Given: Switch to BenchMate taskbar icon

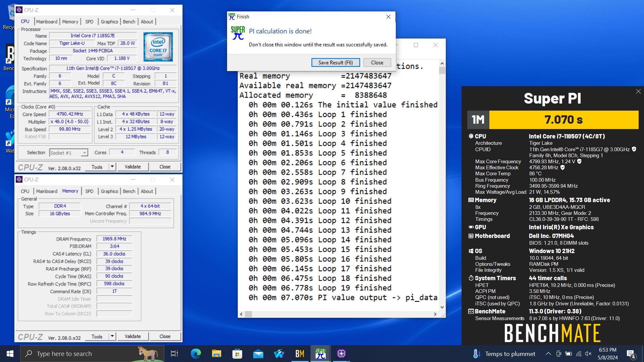Looking at the screenshot, I should coord(300,354).
